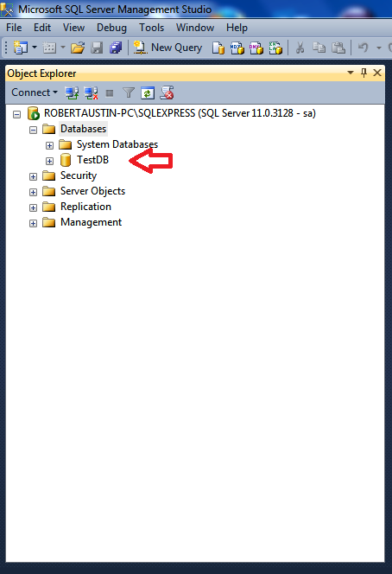392x574 pixels.
Task: Click the Analysis Services MDX Query icon
Action: (237, 48)
